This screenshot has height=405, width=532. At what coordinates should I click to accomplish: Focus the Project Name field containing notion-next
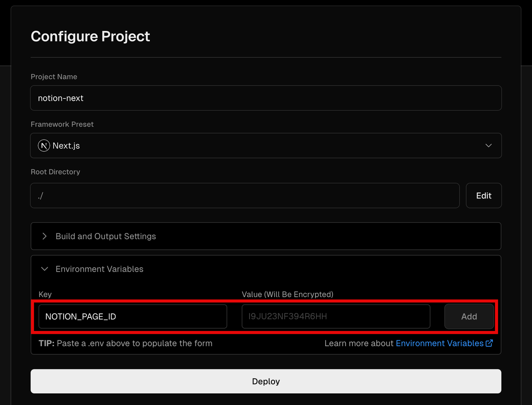pyautogui.click(x=266, y=98)
